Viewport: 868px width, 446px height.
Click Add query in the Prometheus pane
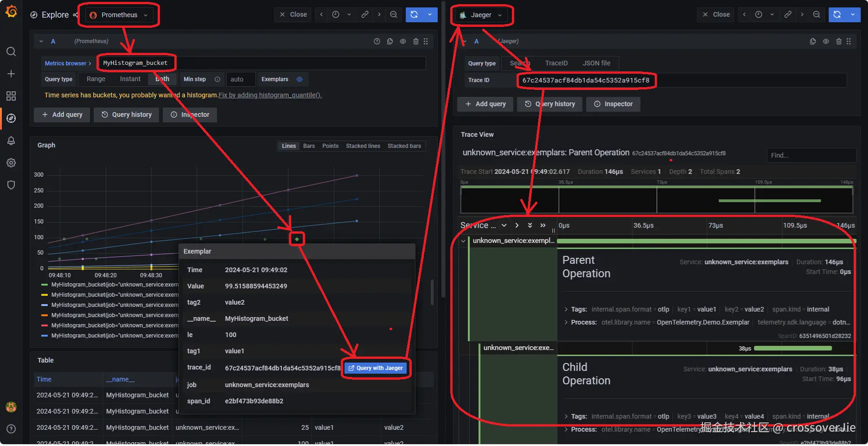point(62,115)
